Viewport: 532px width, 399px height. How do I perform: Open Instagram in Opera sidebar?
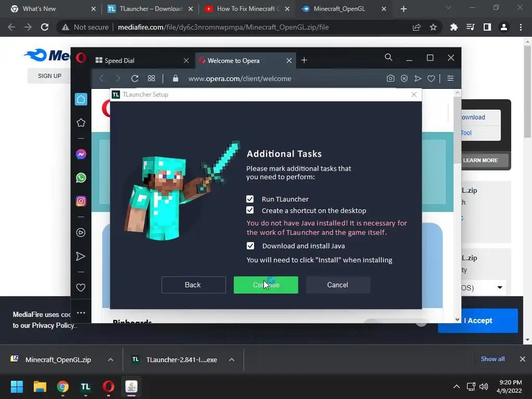pos(81,201)
